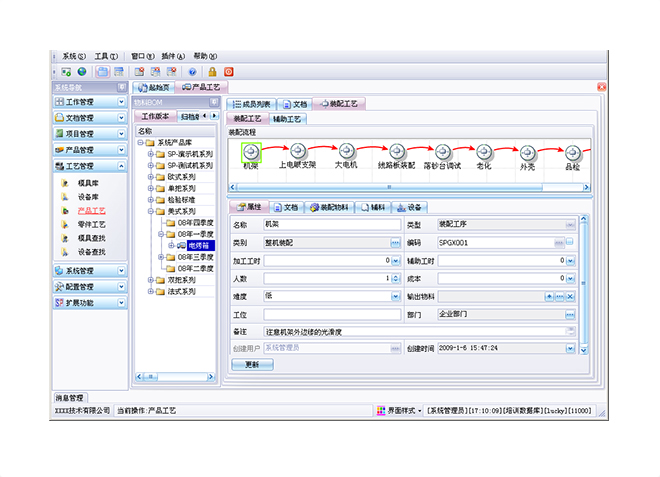Click the 工位 input field
The height and width of the screenshot is (477, 660).
pos(332,314)
